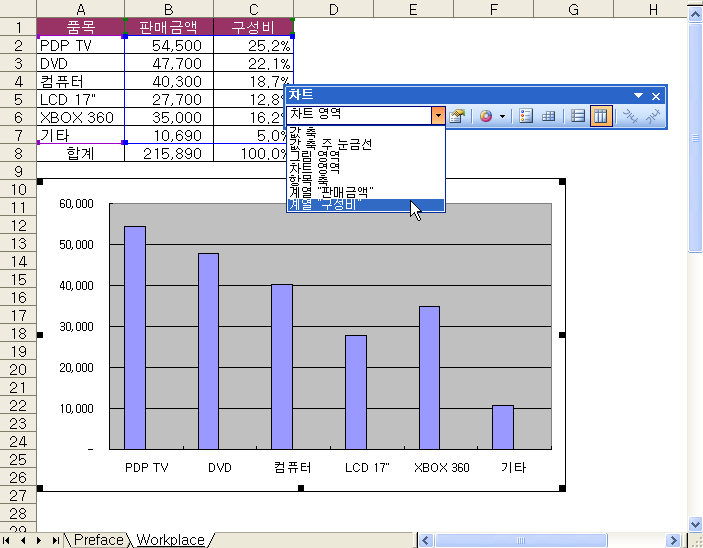The width and height of the screenshot is (703, 548).
Task: Click the DVD bar in chart
Action: tap(208, 351)
